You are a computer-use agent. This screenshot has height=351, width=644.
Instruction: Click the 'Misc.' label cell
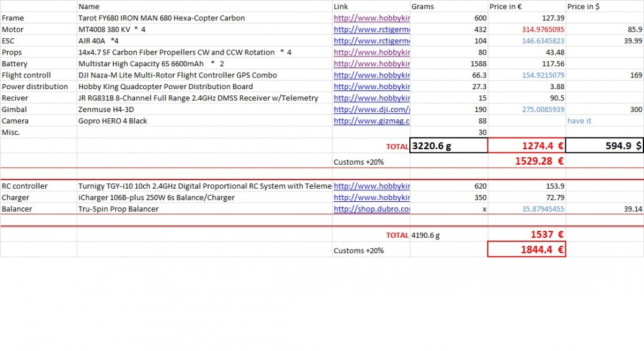38,132
